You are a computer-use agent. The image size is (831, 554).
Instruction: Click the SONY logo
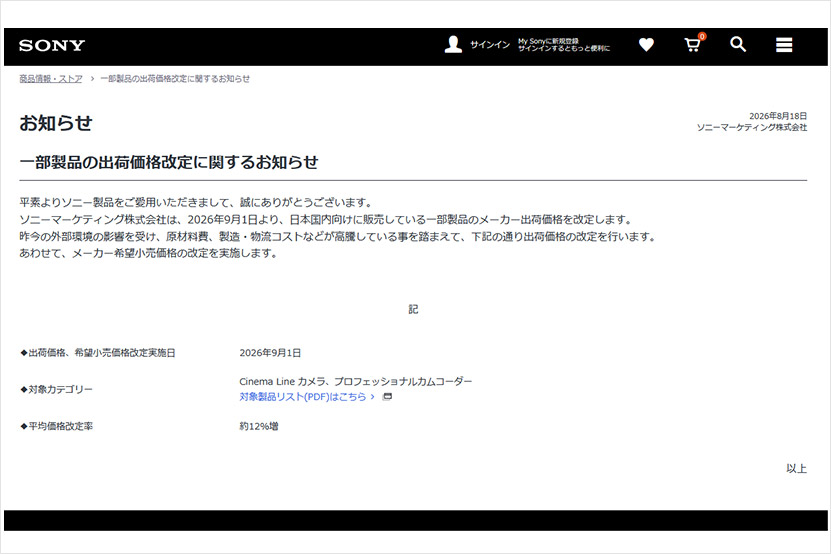pos(52,46)
